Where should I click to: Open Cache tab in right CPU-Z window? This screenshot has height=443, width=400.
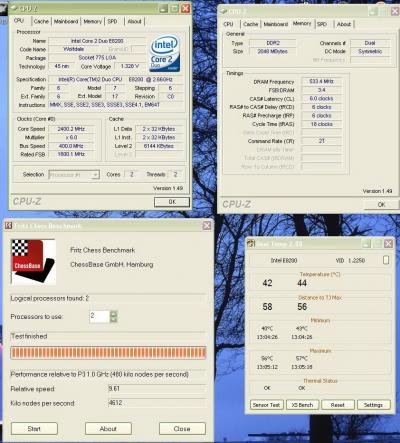click(x=251, y=24)
